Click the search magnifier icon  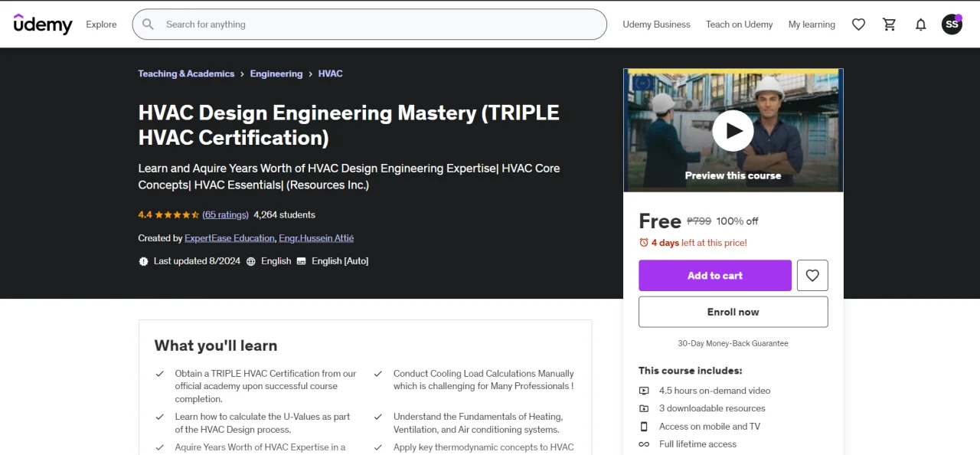coord(149,25)
